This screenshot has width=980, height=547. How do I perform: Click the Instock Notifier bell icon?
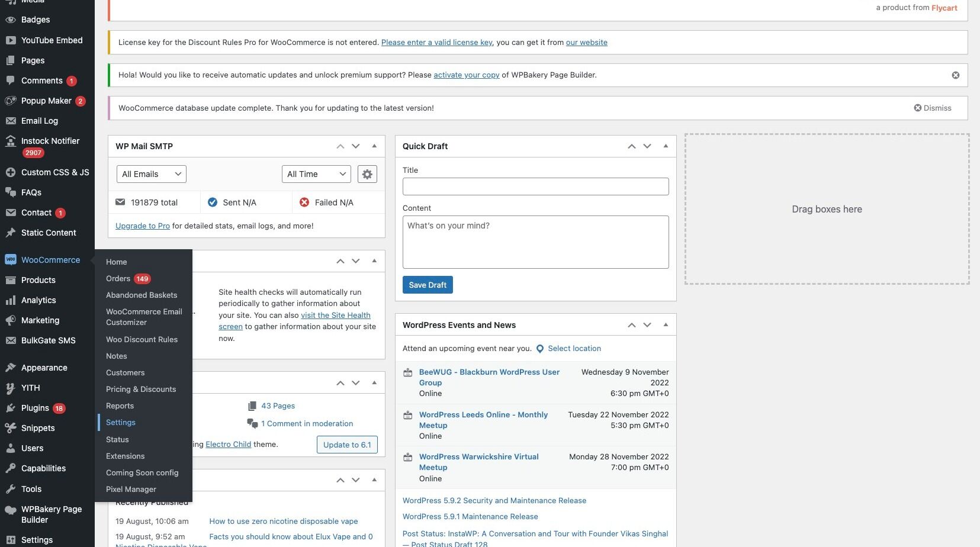pos(10,141)
